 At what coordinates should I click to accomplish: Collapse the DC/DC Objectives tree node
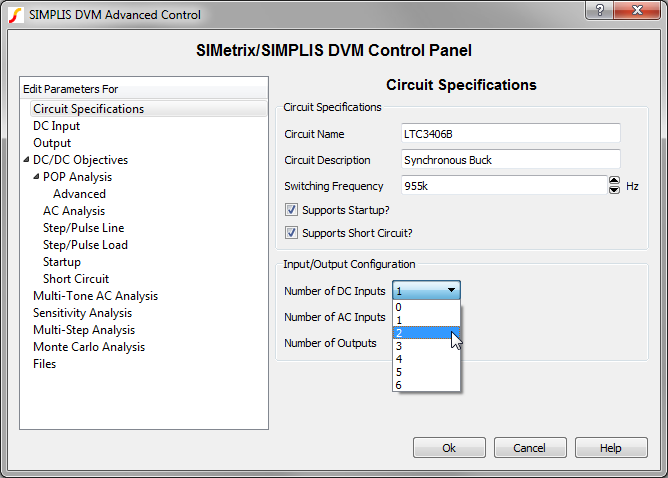pos(26,160)
